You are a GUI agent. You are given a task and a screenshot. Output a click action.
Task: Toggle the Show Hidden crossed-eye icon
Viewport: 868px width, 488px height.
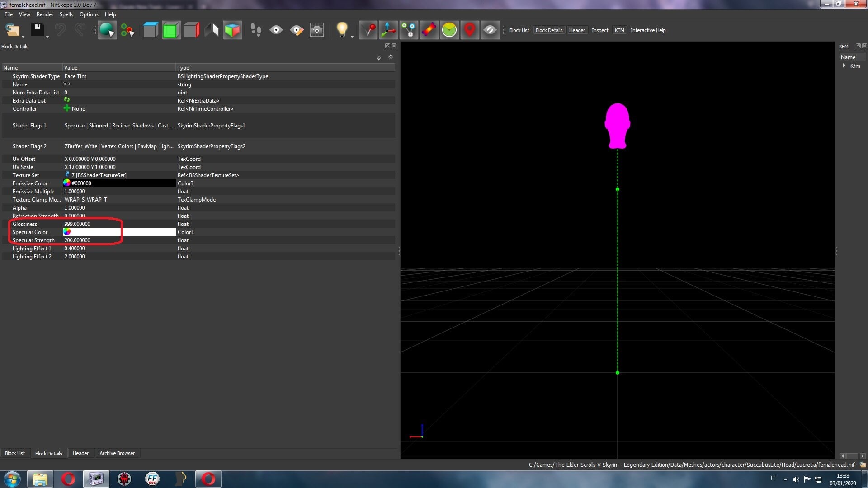(490, 30)
